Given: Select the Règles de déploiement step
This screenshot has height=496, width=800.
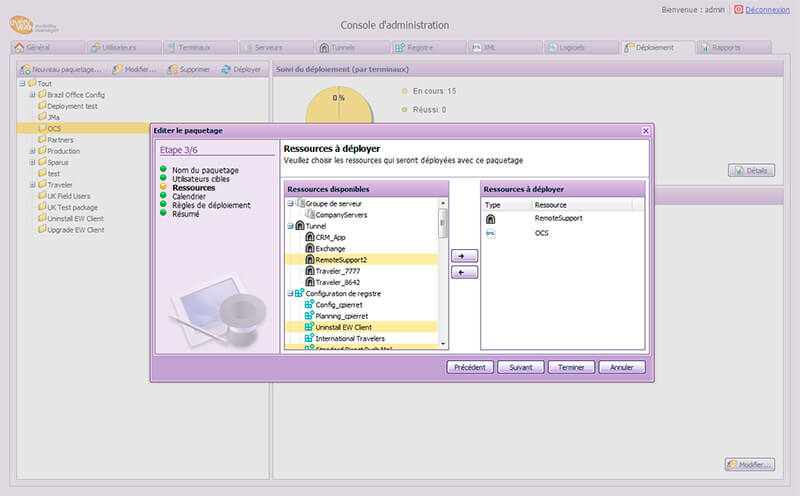Looking at the screenshot, I should [x=211, y=205].
